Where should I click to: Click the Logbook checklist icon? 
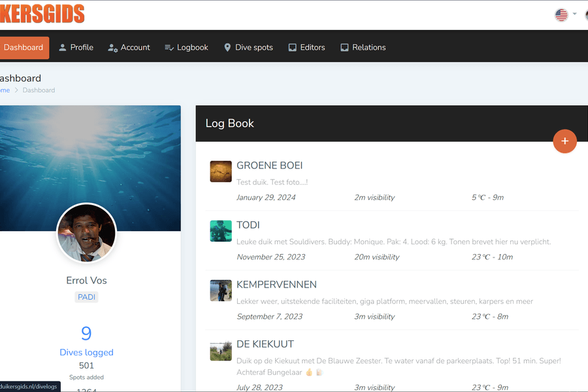click(x=169, y=48)
